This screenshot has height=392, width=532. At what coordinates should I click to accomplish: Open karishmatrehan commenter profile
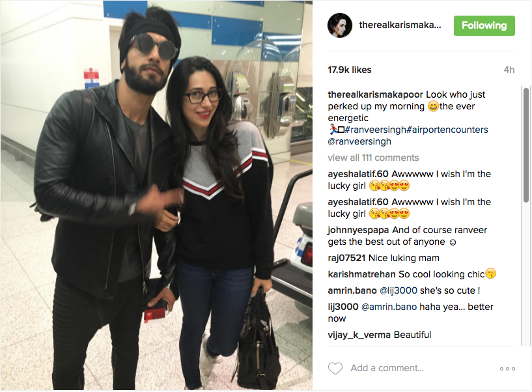(361, 274)
